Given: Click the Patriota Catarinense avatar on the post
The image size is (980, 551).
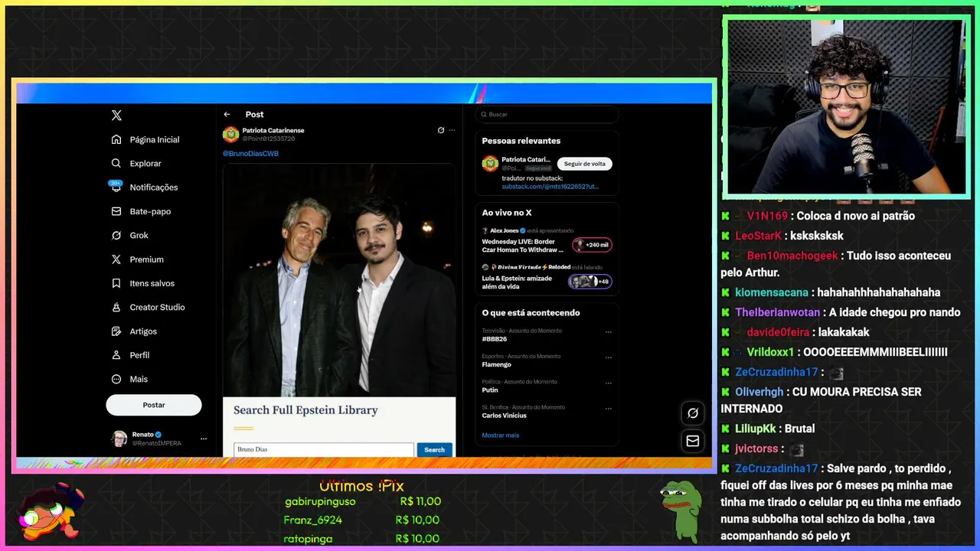Looking at the screenshot, I should (230, 135).
